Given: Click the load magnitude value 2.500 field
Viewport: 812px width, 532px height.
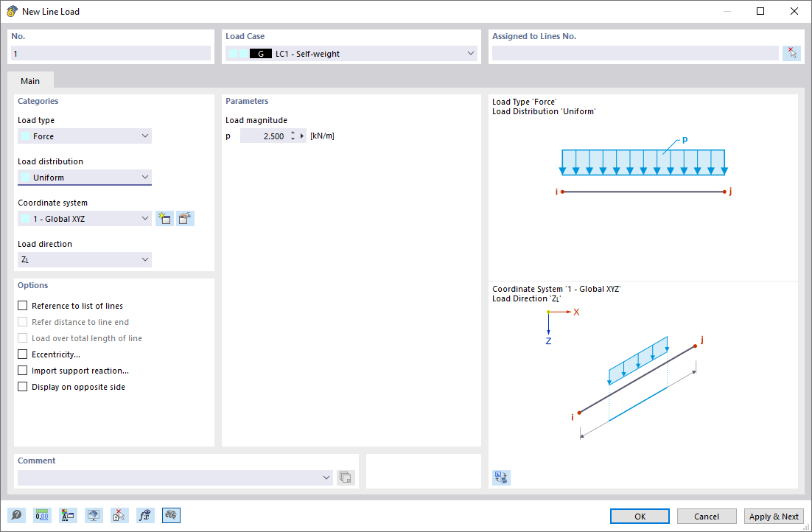Looking at the screenshot, I should (265, 136).
